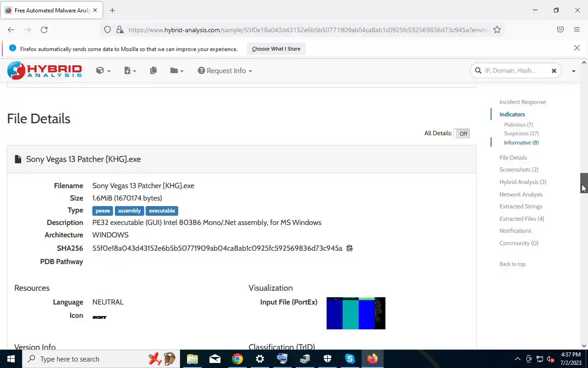The height and width of the screenshot is (368, 588).
Task: Click the taskbar clock showing 4:37 PM
Action: [571, 359]
